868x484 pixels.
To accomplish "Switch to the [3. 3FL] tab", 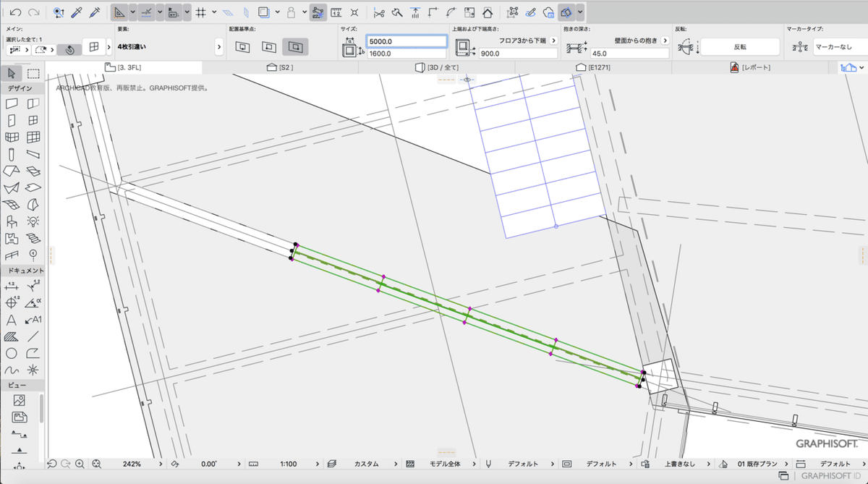I will coord(124,67).
